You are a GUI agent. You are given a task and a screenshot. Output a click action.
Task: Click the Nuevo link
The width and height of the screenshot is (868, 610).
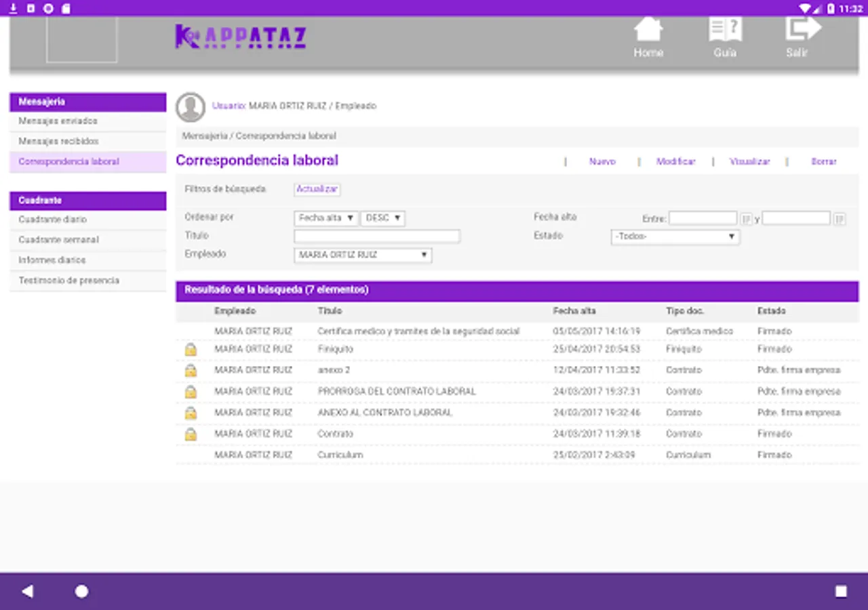[x=602, y=162]
